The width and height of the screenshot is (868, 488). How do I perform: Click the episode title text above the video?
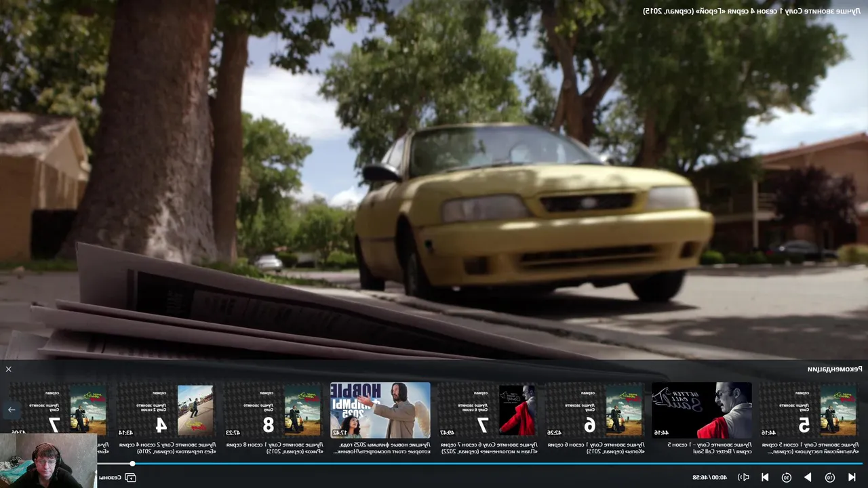click(751, 11)
